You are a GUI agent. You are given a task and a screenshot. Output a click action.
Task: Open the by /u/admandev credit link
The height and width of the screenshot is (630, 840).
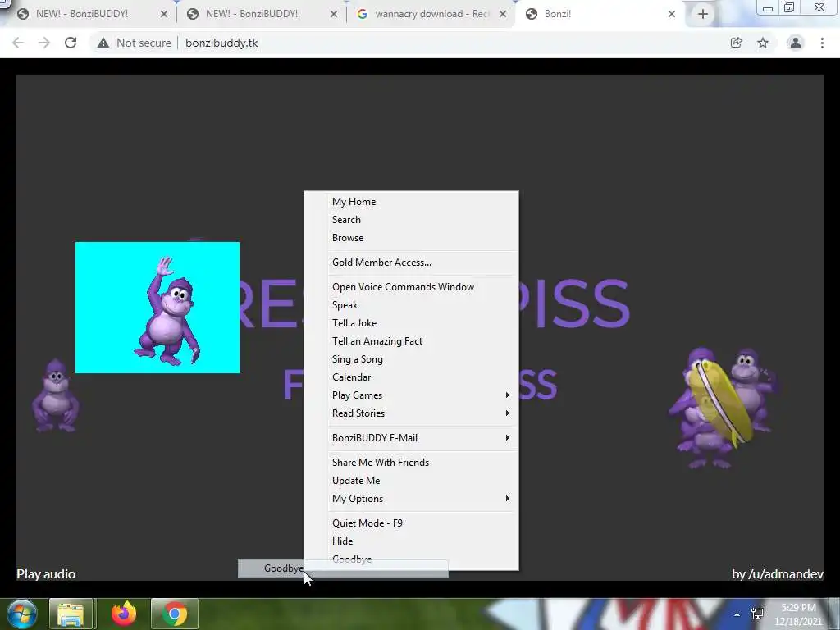pyautogui.click(x=778, y=574)
